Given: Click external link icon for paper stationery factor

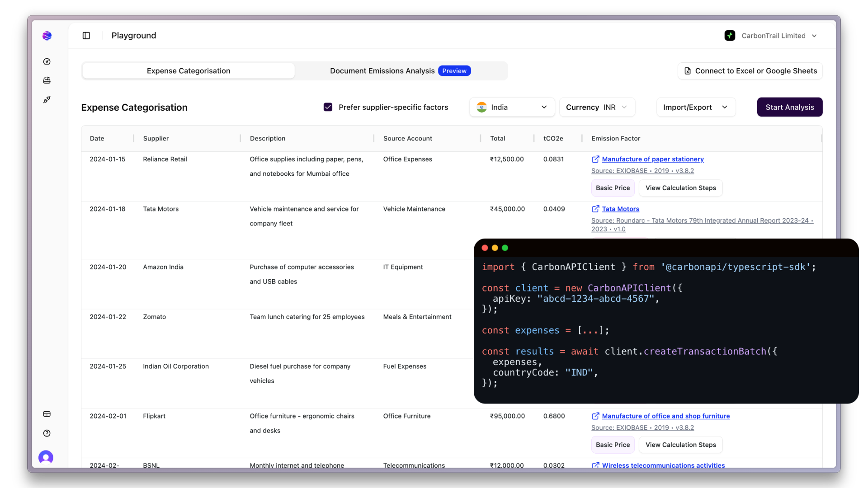Looking at the screenshot, I should point(595,159).
